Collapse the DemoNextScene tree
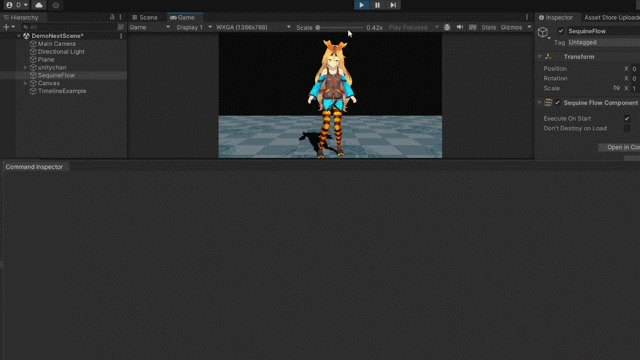 (19, 36)
